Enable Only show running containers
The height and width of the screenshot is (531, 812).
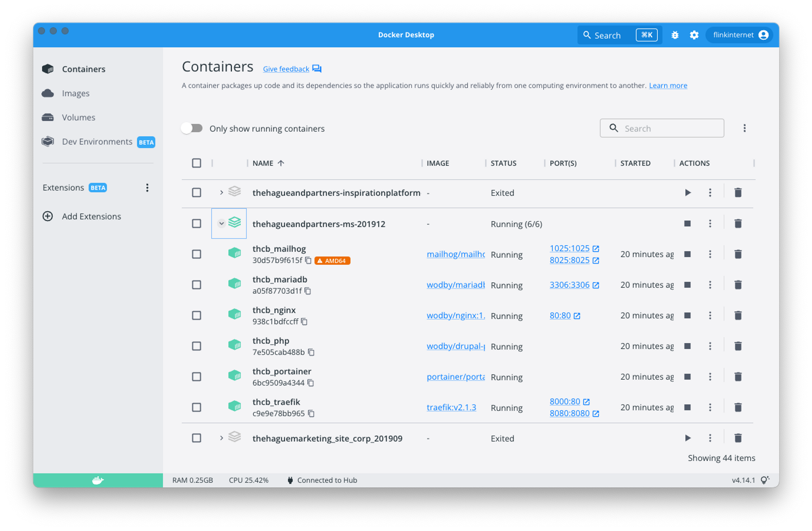[191, 128]
